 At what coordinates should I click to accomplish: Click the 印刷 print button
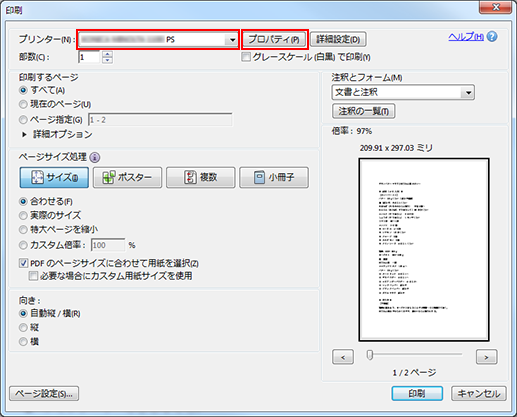point(417,394)
